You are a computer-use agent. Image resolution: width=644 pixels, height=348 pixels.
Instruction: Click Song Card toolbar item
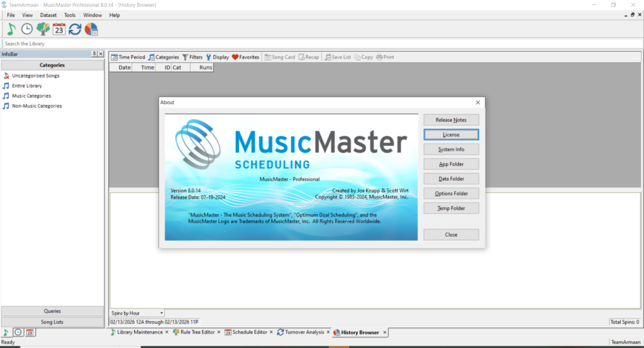[280, 57]
